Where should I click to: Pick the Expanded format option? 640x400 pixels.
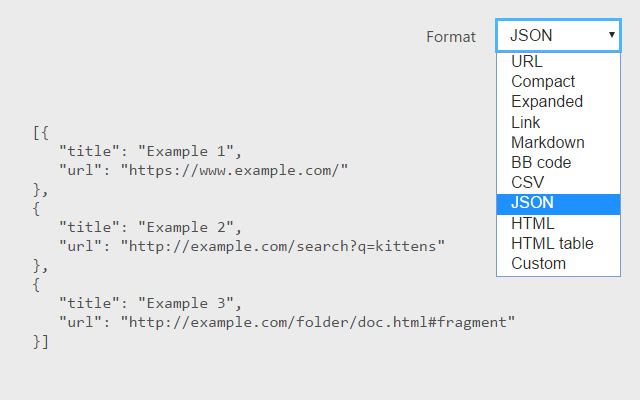547,101
